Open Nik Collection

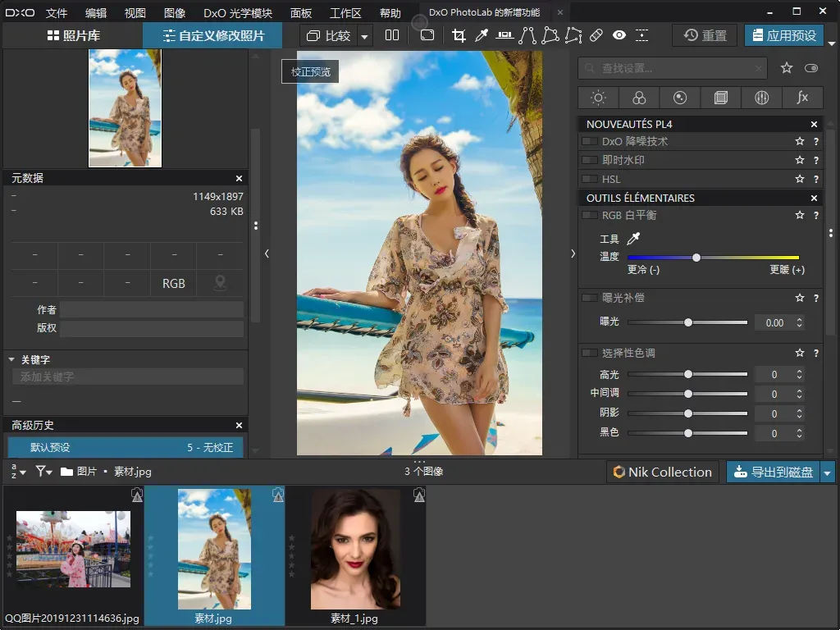tap(662, 472)
